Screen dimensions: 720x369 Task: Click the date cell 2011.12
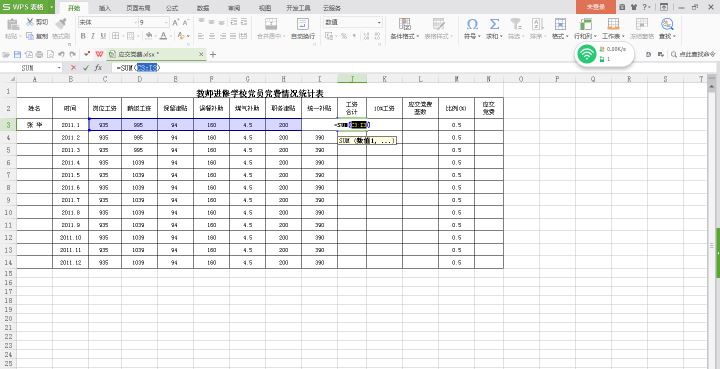pyautogui.click(x=71, y=263)
